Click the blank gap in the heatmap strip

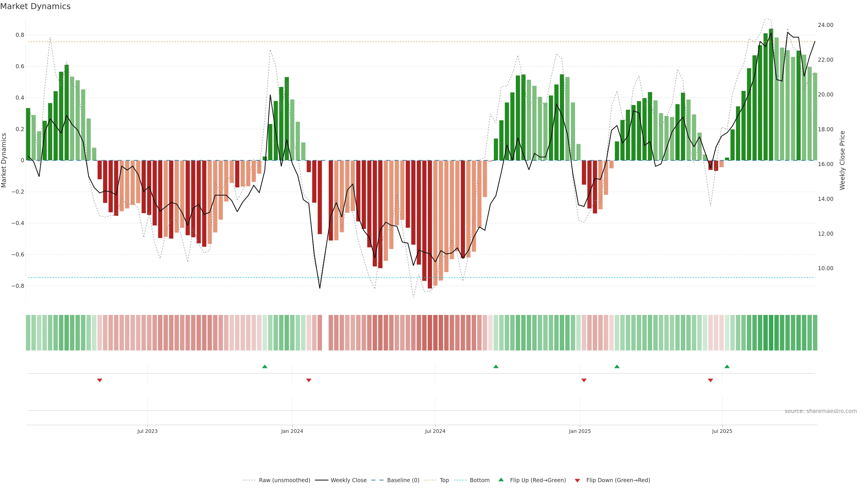click(325, 333)
